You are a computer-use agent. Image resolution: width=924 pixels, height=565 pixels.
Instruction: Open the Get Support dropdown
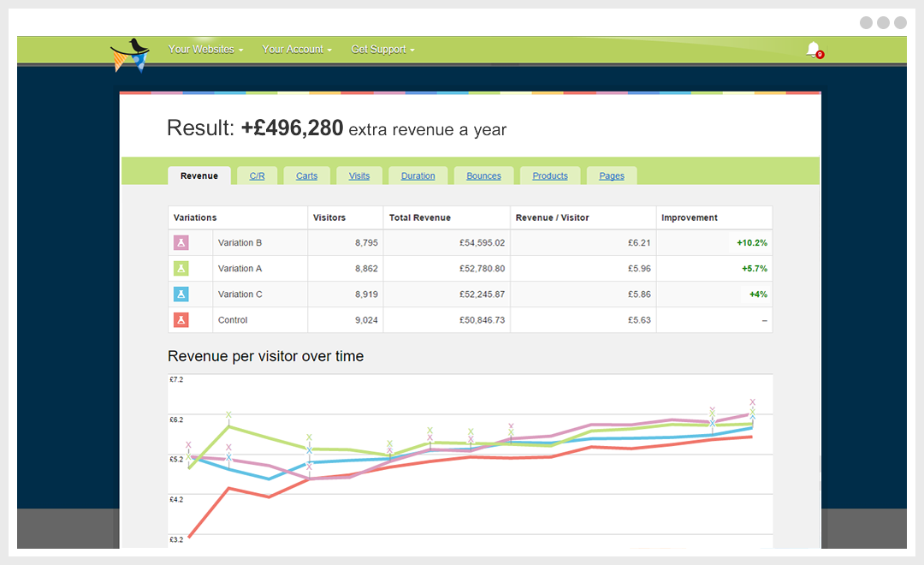click(383, 50)
